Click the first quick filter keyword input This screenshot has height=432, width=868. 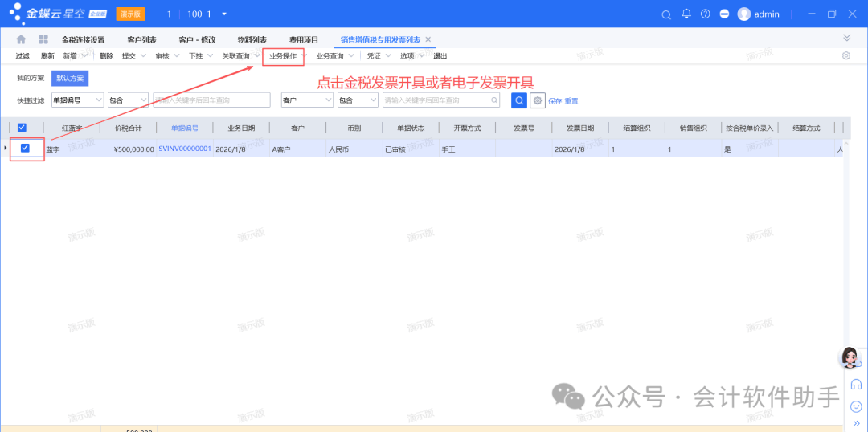coord(211,100)
